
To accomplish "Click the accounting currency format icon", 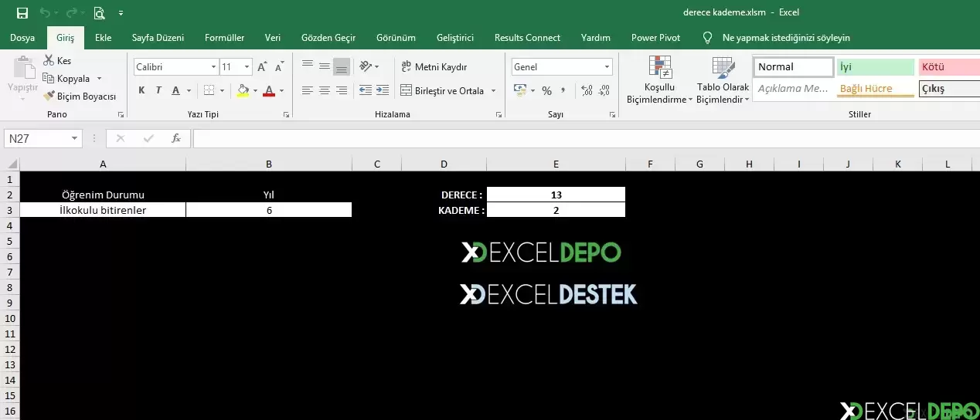I will 519,90.
